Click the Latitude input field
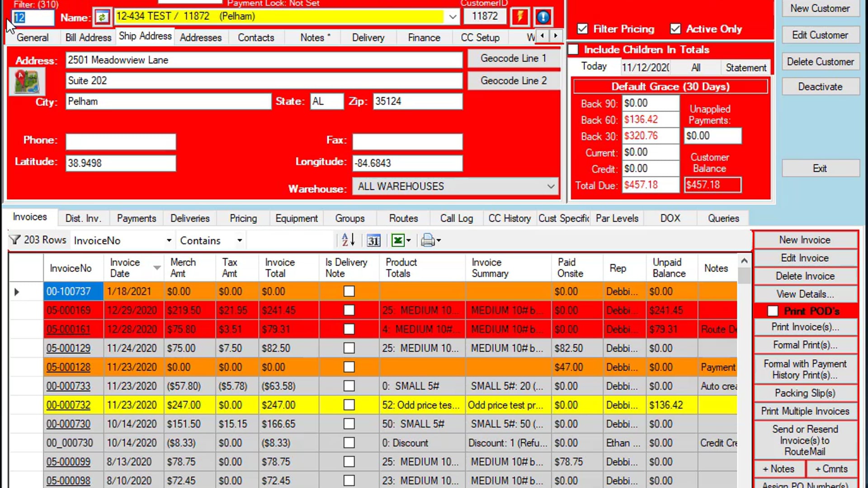This screenshot has height=488, width=868. (121, 163)
